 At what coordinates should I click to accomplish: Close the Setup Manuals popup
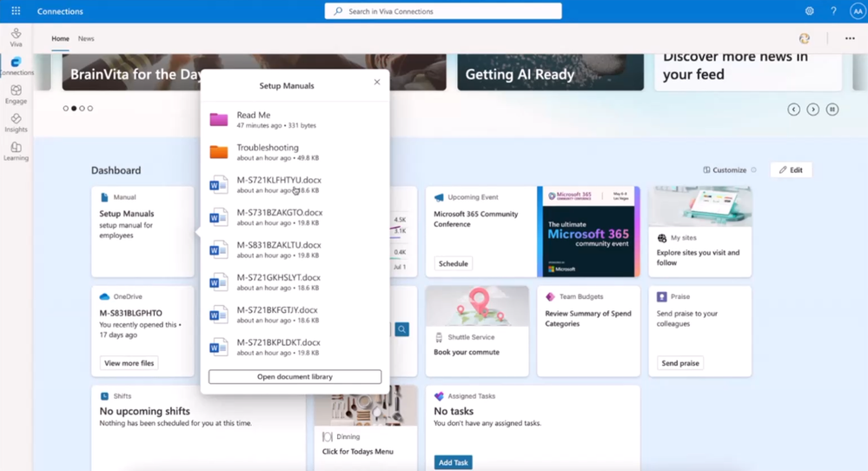(377, 82)
